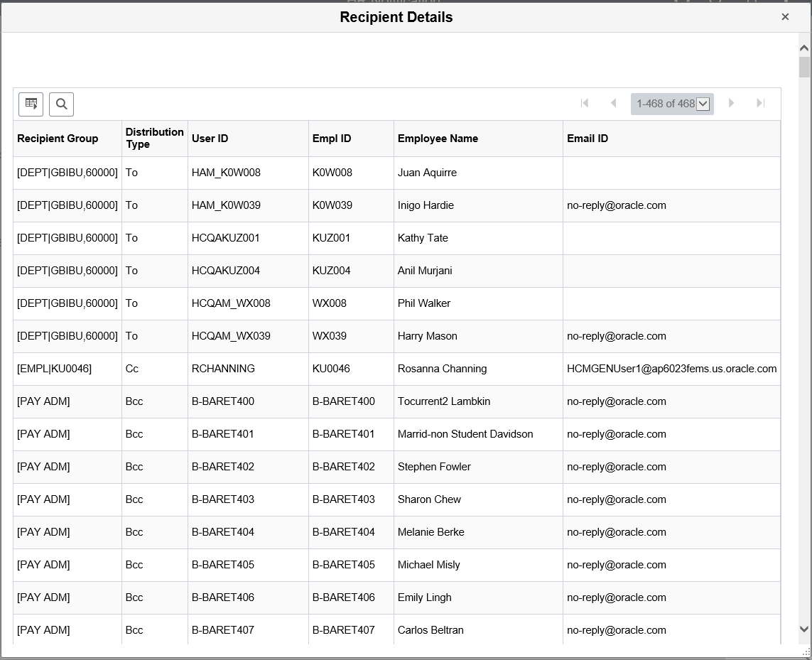Screen dimensions: 812x660
Task: Click scrollbar up arrow
Action: 804,48
